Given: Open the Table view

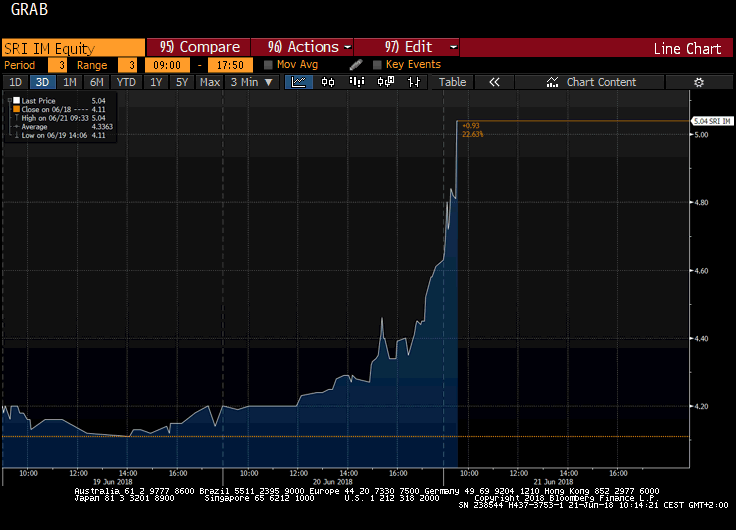Looking at the screenshot, I should click(452, 82).
